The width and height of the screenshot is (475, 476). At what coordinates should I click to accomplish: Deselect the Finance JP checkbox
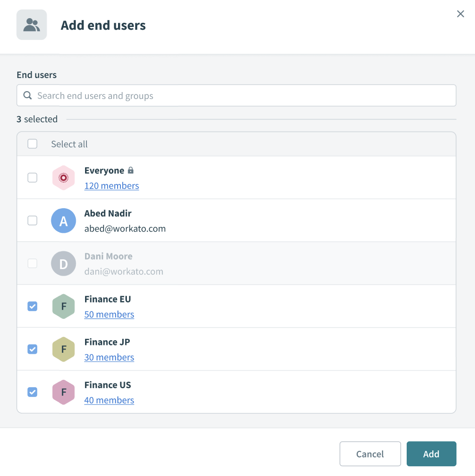pos(32,349)
